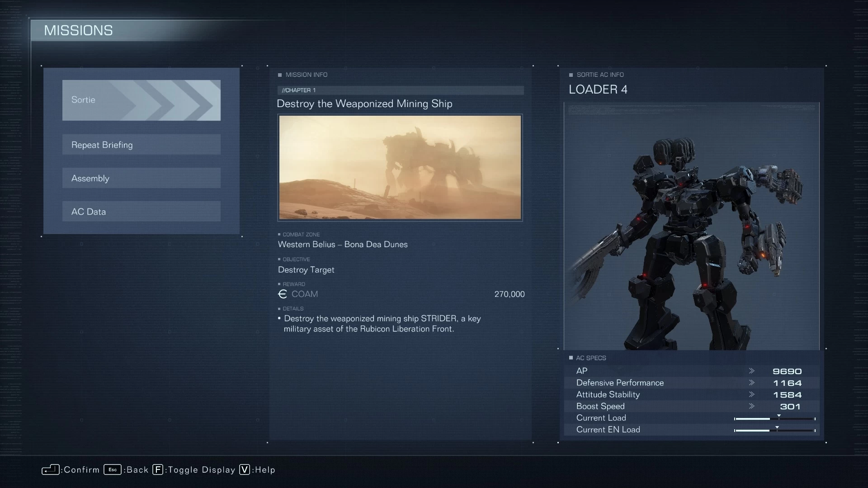Click the chevron beside Defensive Performance value
The image size is (868, 488).
(751, 382)
